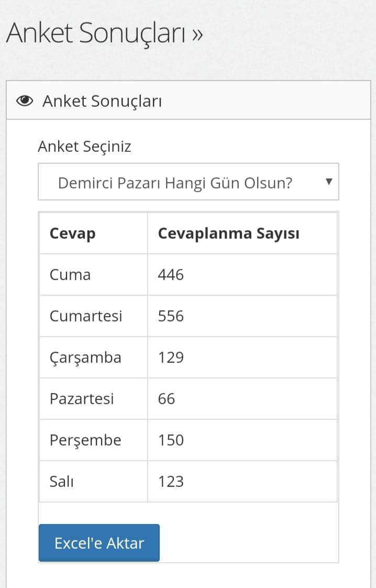The width and height of the screenshot is (376, 588).
Task: Click the eye icon beside Anket Sonuçları
Action: (x=25, y=101)
